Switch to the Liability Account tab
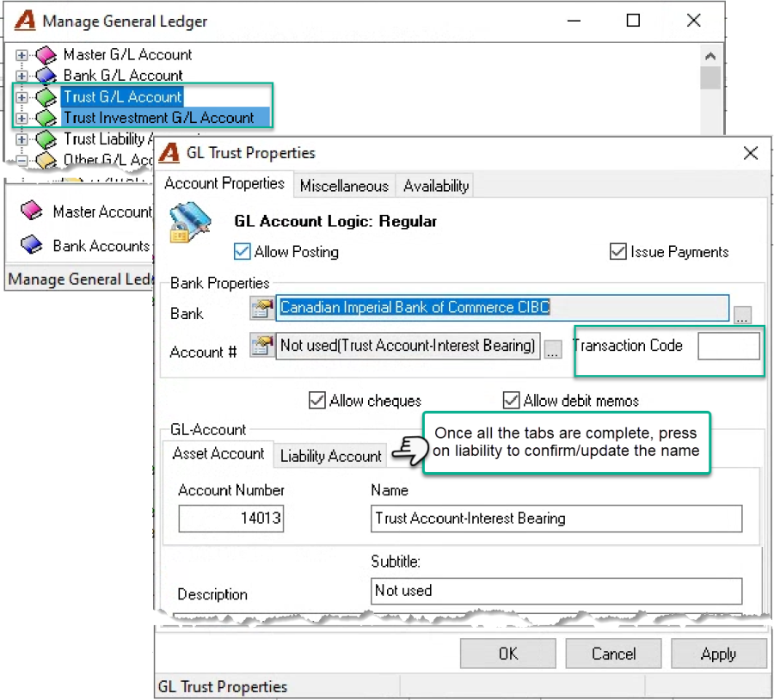 click(x=331, y=456)
